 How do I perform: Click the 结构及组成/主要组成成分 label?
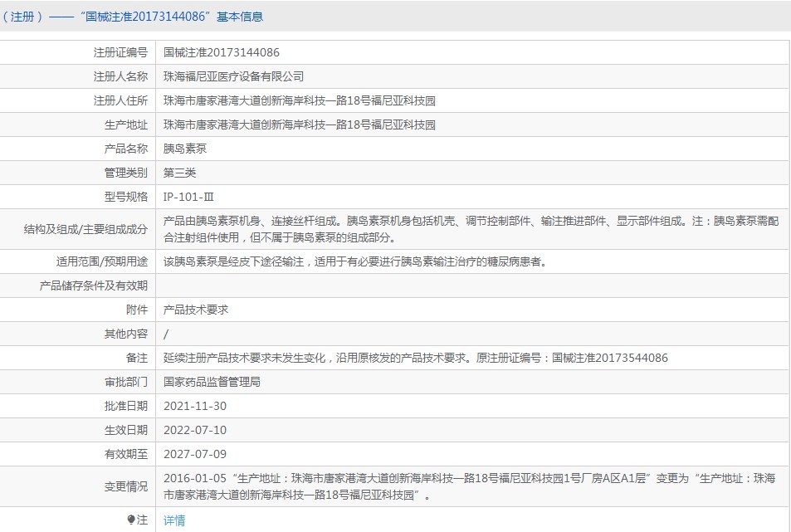click(x=85, y=229)
